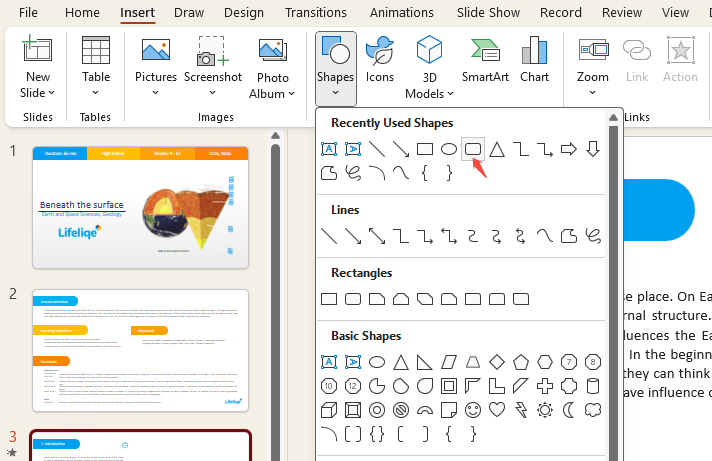The image size is (712, 461).
Task: Insert a SmartArt graphic
Action: [485, 59]
